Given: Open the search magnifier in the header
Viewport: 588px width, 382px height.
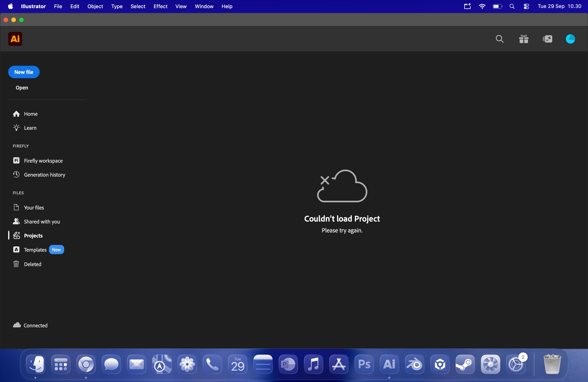Looking at the screenshot, I should click(500, 39).
